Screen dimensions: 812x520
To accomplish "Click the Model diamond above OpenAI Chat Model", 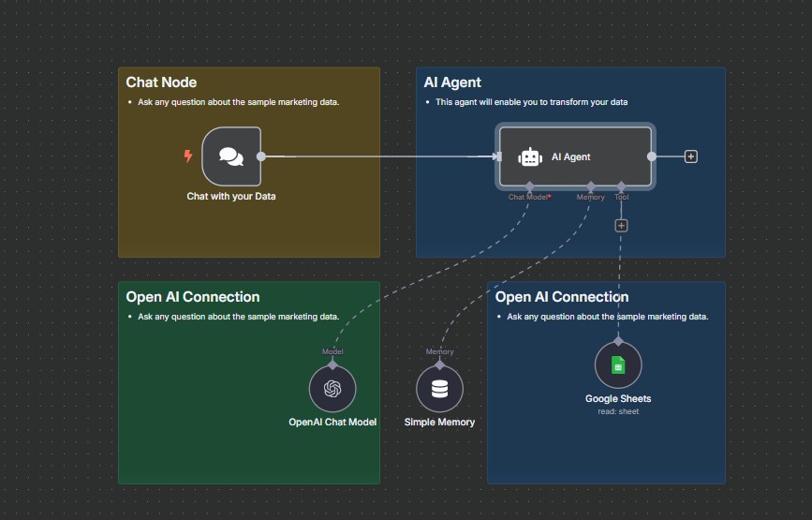I will click(x=332, y=364).
